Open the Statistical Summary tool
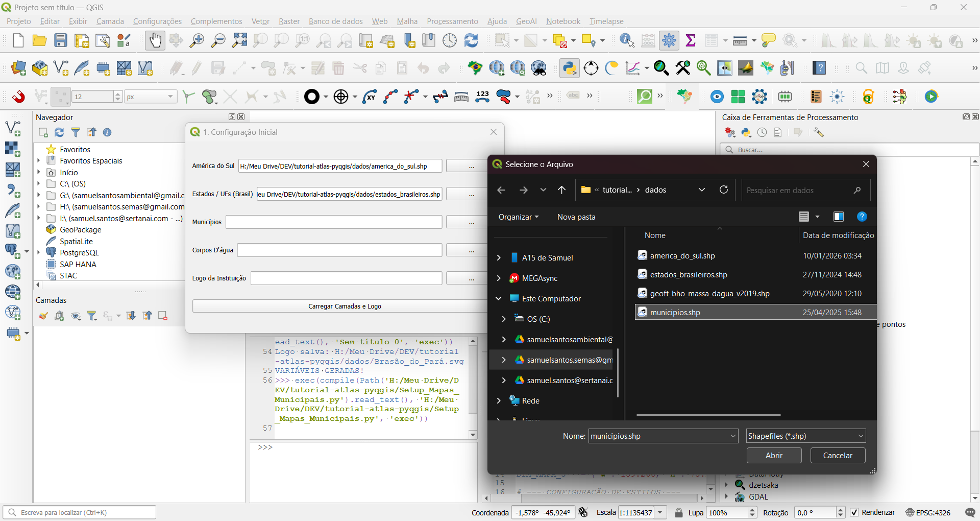The image size is (980, 521). point(691,40)
